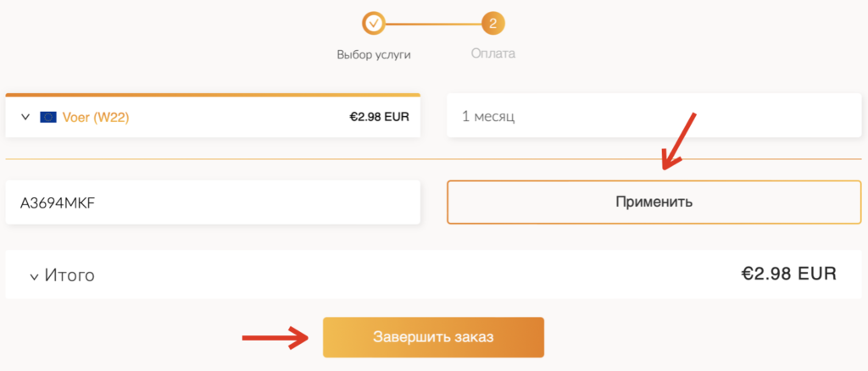The height and width of the screenshot is (371, 868).
Task: Click the completed step checkmark circle
Action: (374, 23)
